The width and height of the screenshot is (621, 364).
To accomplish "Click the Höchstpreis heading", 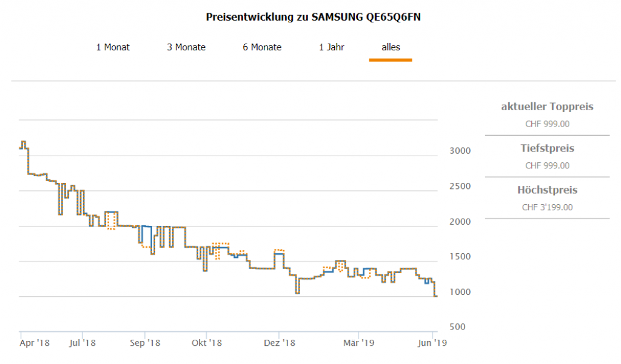I will [547, 190].
